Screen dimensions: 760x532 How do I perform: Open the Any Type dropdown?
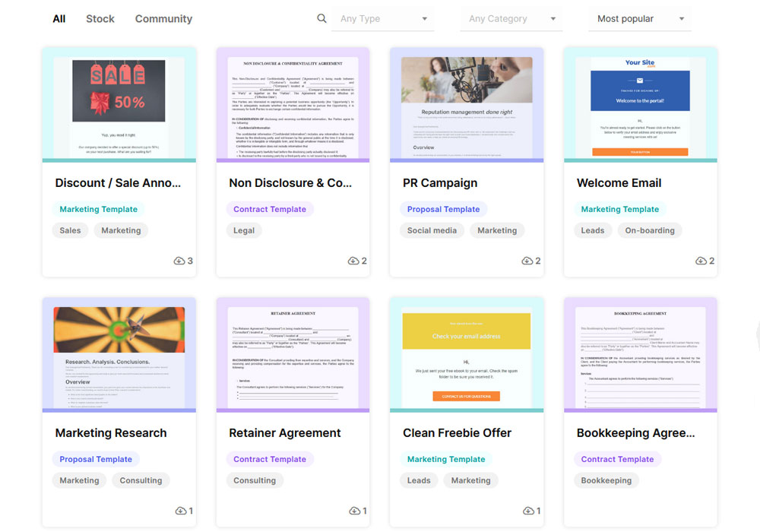pyautogui.click(x=383, y=19)
